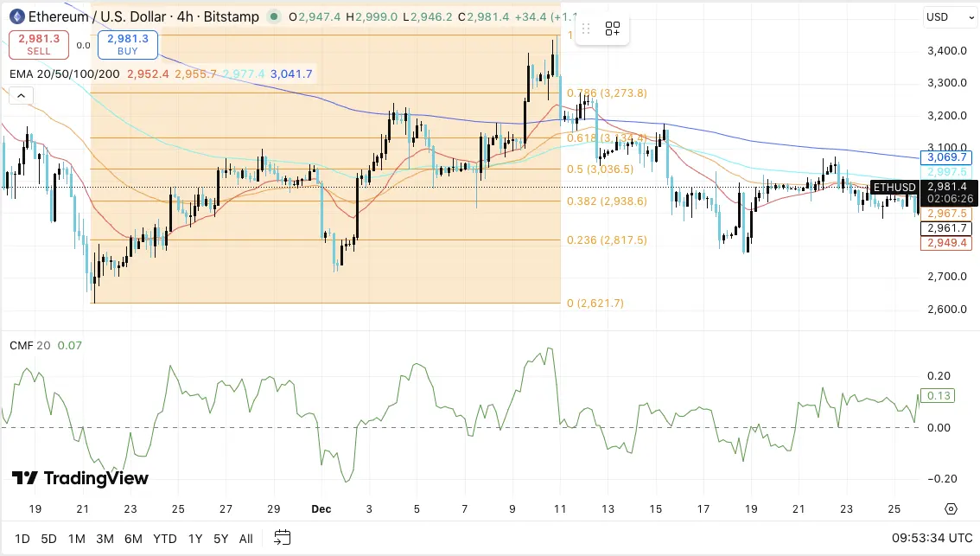Click the blue BUY button
Screen dimensions: 980x556
coord(127,45)
